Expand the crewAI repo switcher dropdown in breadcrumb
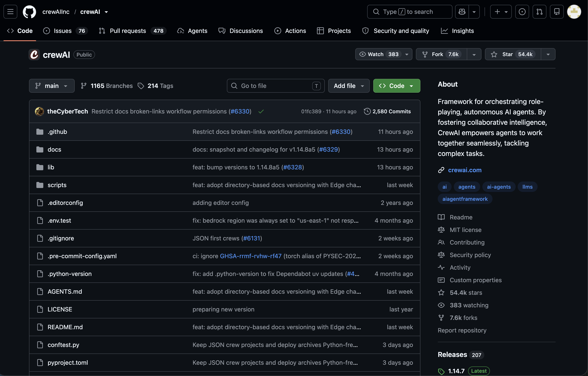This screenshot has height=376, width=588. pos(106,12)
